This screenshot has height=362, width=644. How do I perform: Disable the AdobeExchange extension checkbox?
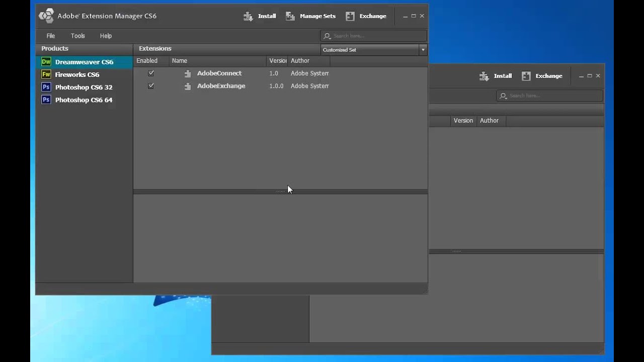point(151,86)
